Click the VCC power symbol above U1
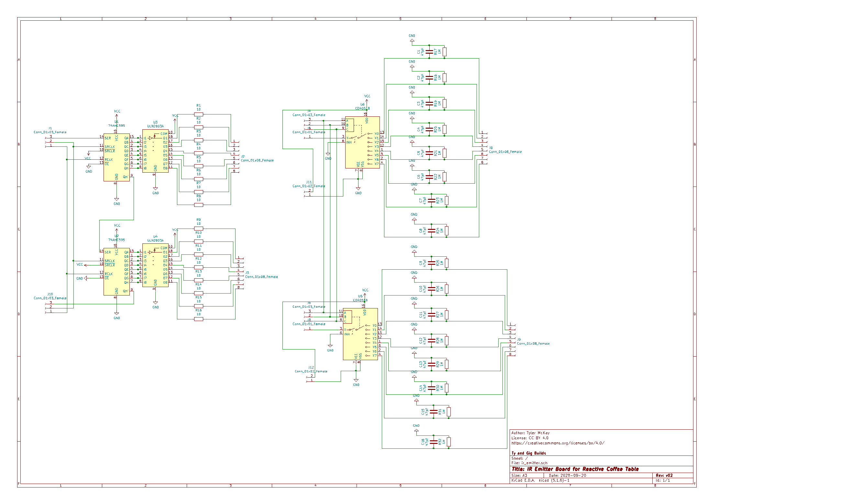The image size is (861, 504). coord(117,114)
